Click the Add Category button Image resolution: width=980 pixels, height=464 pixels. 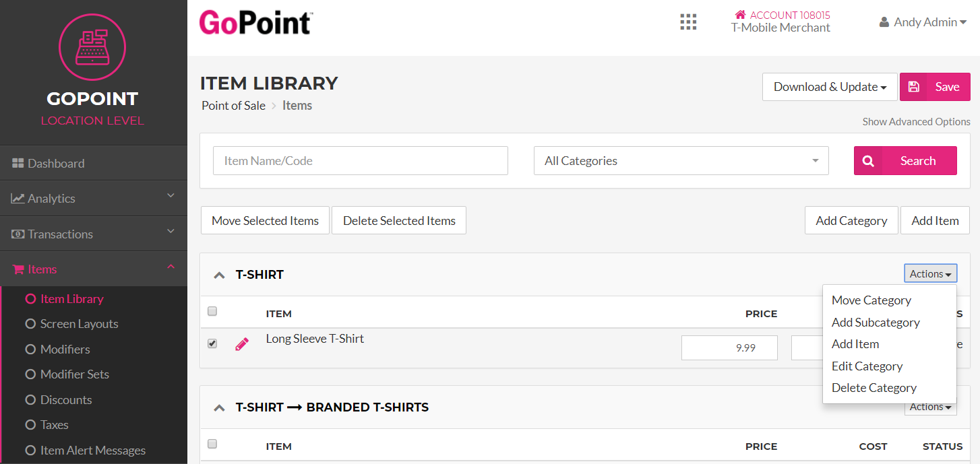coord(851,220)
